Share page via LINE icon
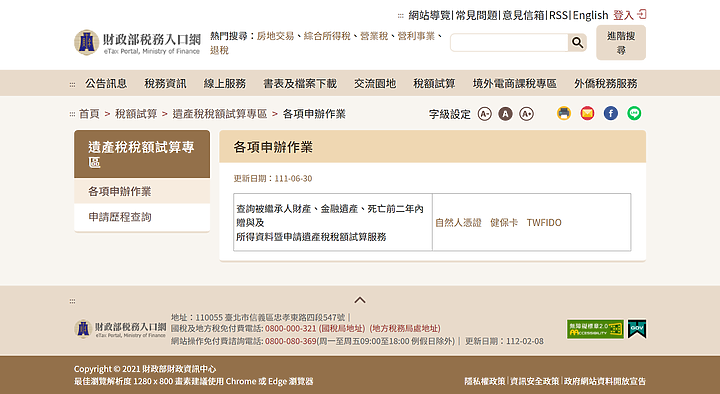The height and width of the screenshot is (394, 720). click(x=634, y=113)
